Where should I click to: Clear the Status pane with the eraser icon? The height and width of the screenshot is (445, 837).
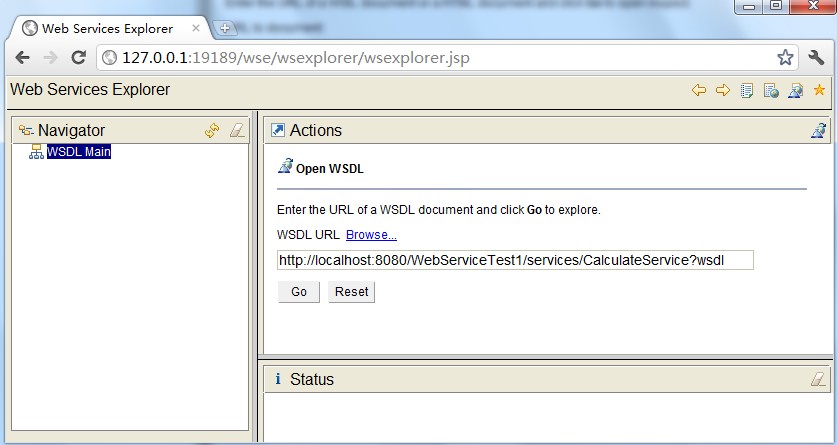click(x=818, y=379)
